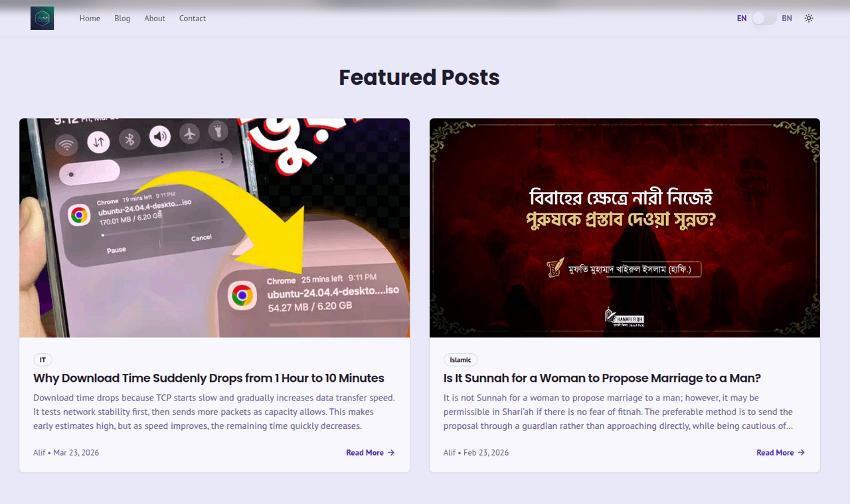The width and height of the screenshot is (850, 504).
Task: Toggle the light/dark theme sun icon
Action: point(809,19)
